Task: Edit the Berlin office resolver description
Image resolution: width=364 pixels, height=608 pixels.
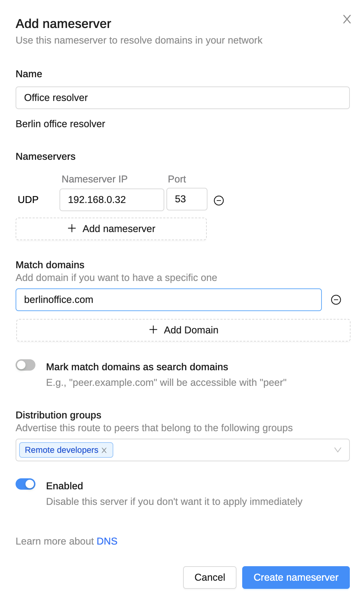Action: point(61,124)
